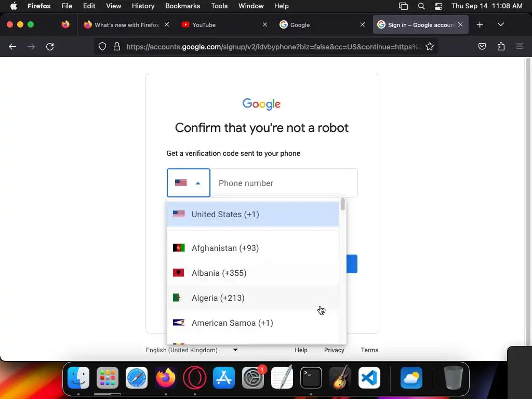Open the Firefox menu in menu bar
This screenshot has height=399, width=532.
[39, 6]
